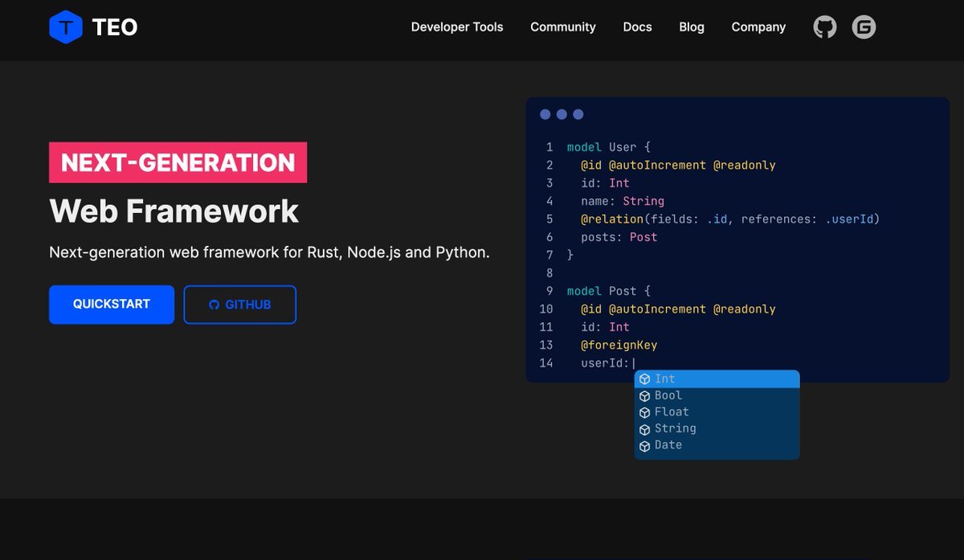Click the cube icon beside Int suggestion
The height and width of the screenshot is (560, 964).
coord(644,379)
